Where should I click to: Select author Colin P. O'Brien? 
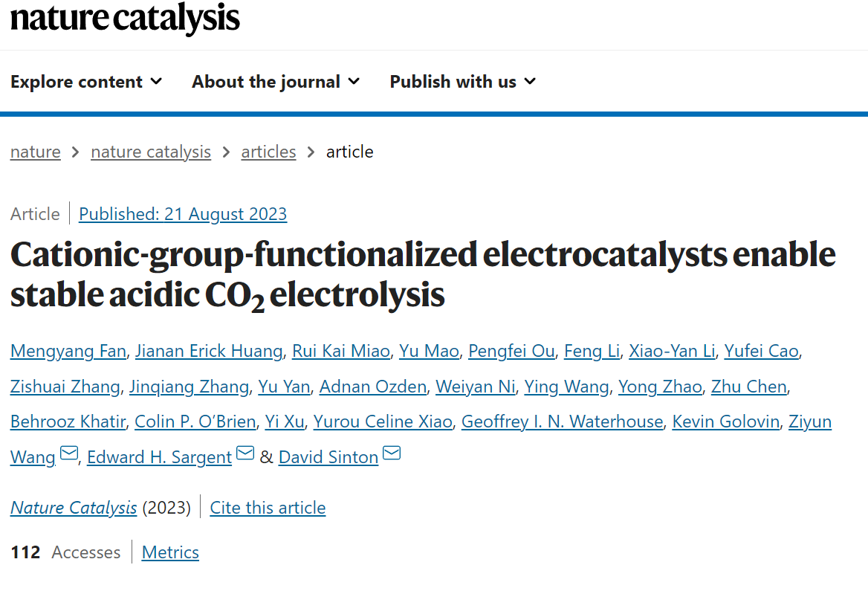(x=195, y=422)
